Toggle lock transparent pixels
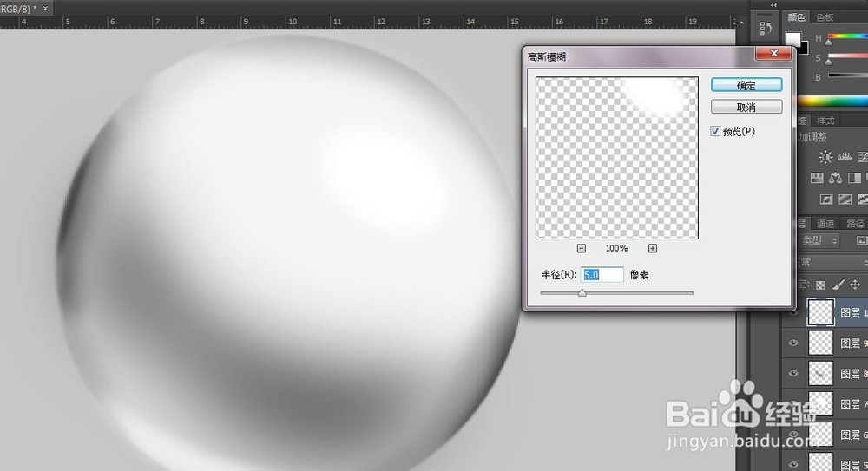This screenshot has height=471, width=868. pyautogui.click(x=820, y=285)
